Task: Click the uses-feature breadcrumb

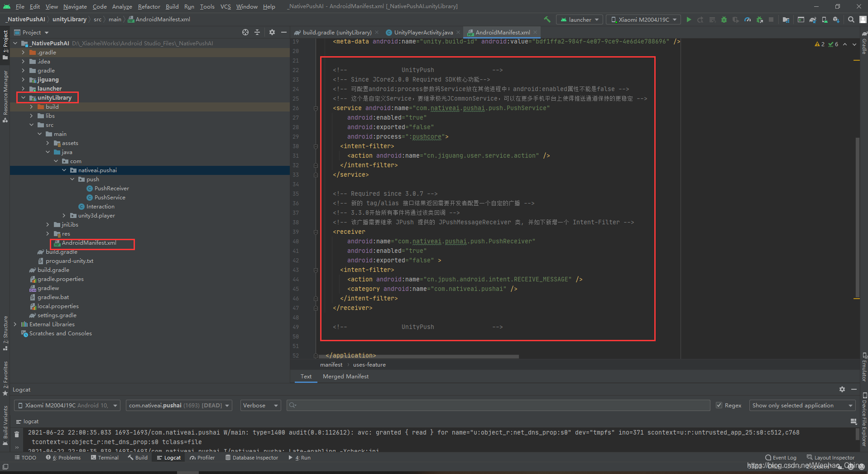Action: coord(369,364)
